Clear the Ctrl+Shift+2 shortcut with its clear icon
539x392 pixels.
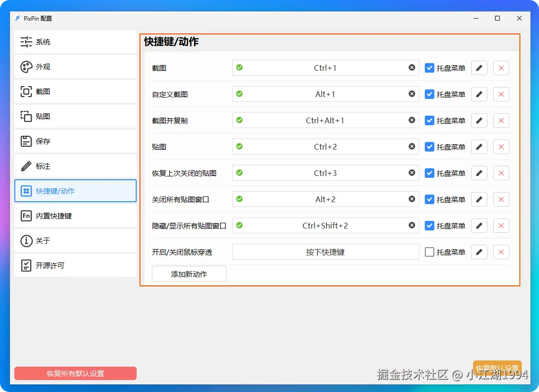[x=412, y=225]
